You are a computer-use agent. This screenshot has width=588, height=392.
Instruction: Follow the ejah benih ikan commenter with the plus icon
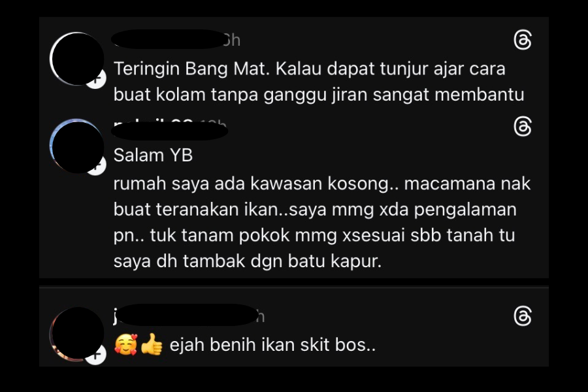[x=96, y=355]
